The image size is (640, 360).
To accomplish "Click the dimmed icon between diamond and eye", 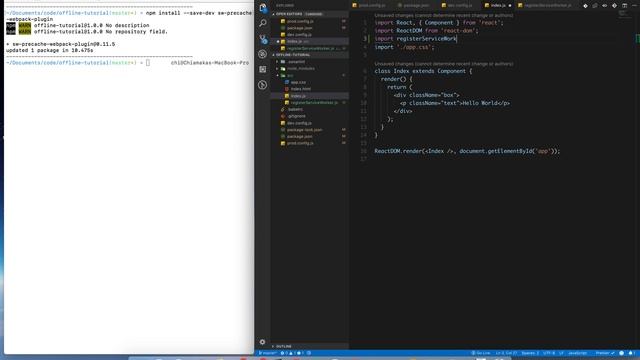I will (x=595, y=6).
